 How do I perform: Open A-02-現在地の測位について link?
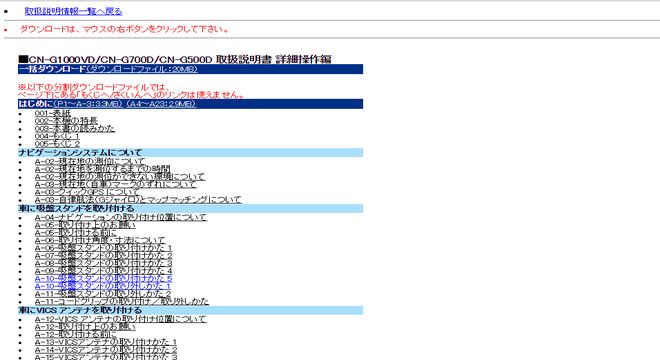[90, 161]
